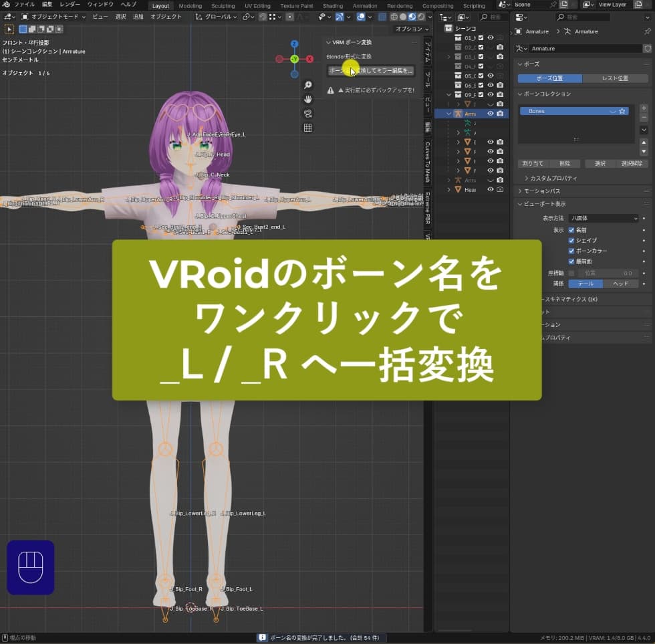
Task: Click the Armature name input field
Action: click(585, 49)
